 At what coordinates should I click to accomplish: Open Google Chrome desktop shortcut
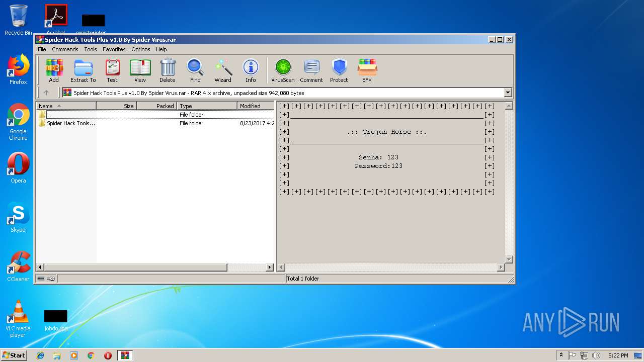point(18,122)
